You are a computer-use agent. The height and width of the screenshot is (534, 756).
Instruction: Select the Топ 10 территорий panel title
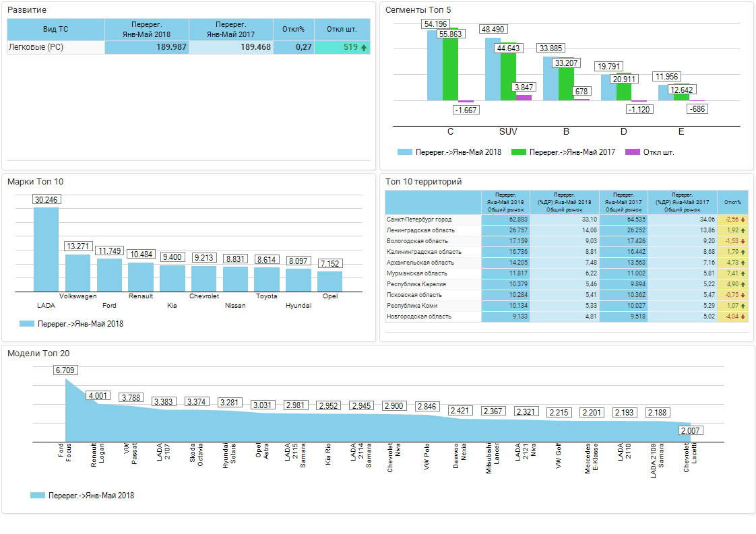click(423, 182)
